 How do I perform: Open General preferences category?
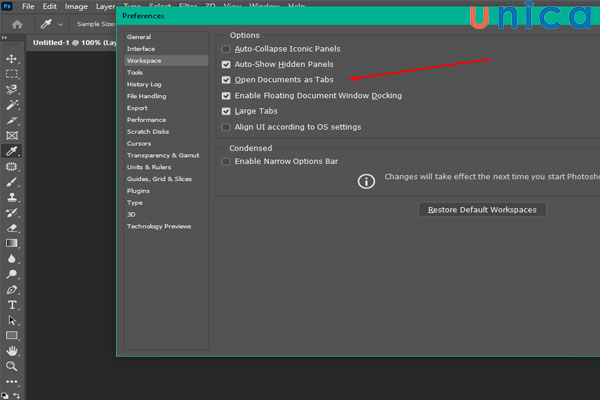[x=139, y=37]
